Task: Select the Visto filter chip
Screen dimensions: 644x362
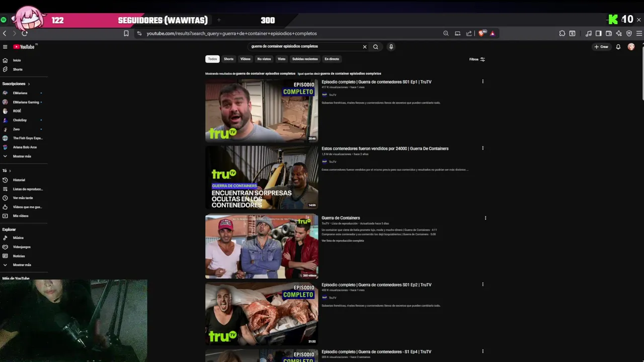Action: pyautogui.click(x=282, y=59)
